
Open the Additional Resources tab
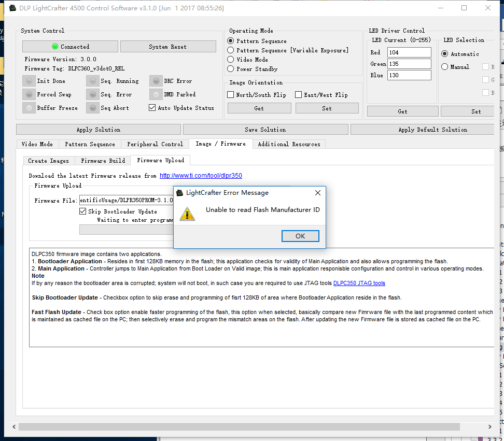289,144
